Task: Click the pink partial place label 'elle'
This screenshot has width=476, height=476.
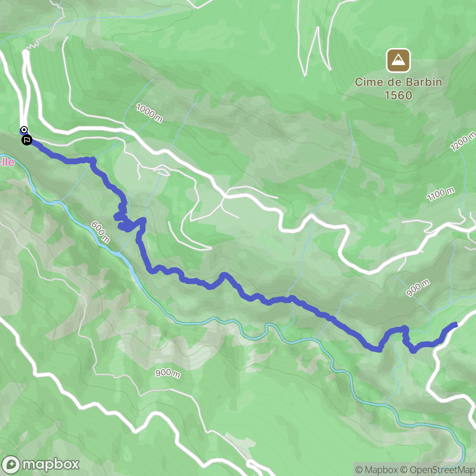Action: (7, 162)
